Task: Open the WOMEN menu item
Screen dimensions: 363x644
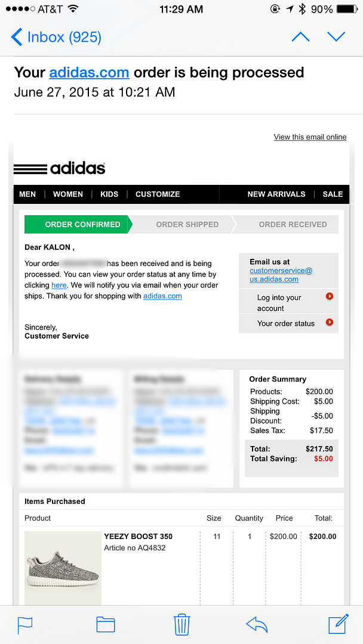Action: (68, 194)
